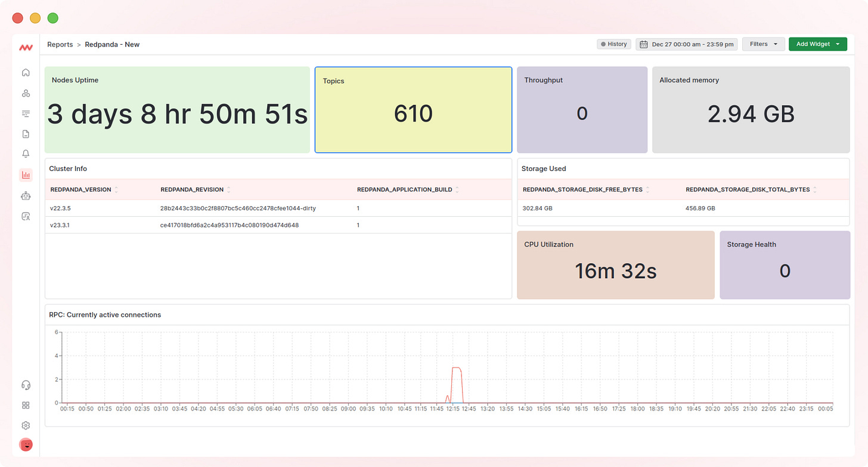
Task: Select the Throughput widget
Action: point(582,110)
